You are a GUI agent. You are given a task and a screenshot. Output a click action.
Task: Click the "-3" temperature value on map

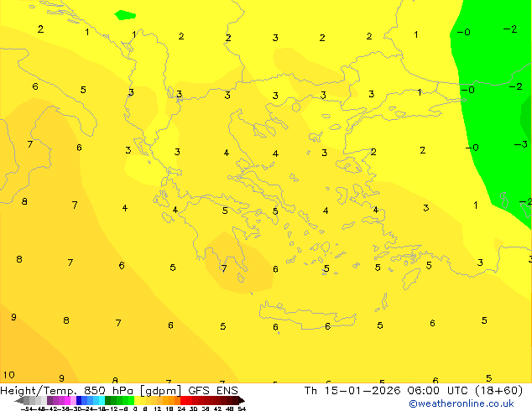(521, 144)
